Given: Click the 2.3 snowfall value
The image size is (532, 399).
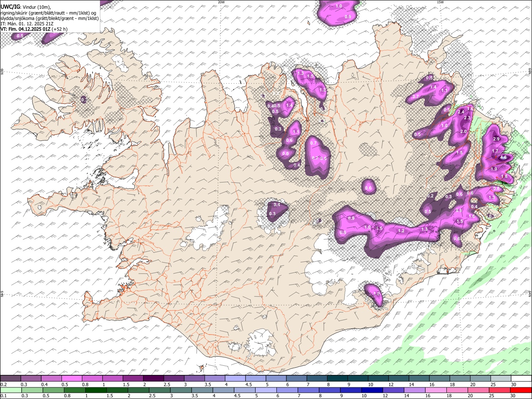Looking at the screenshot, I should click(x=467, y=118).
